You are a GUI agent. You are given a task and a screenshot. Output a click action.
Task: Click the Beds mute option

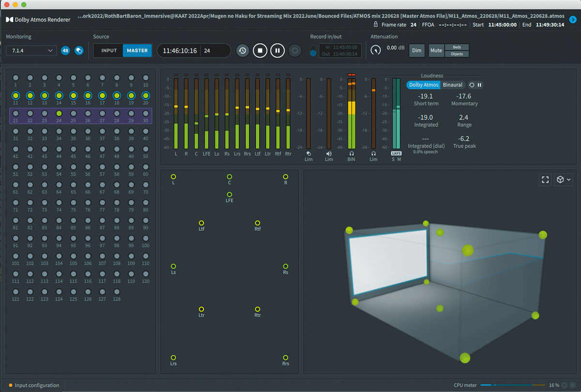click(x=457, y=47)
